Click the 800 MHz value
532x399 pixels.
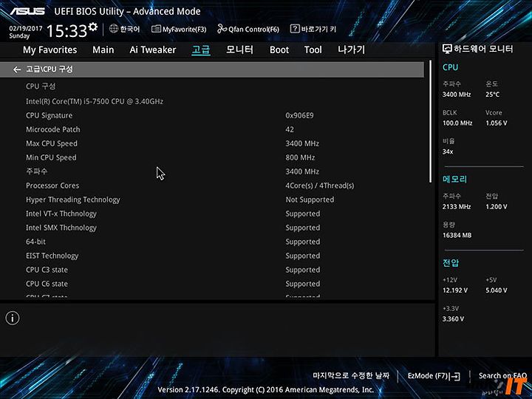[300, 157]
